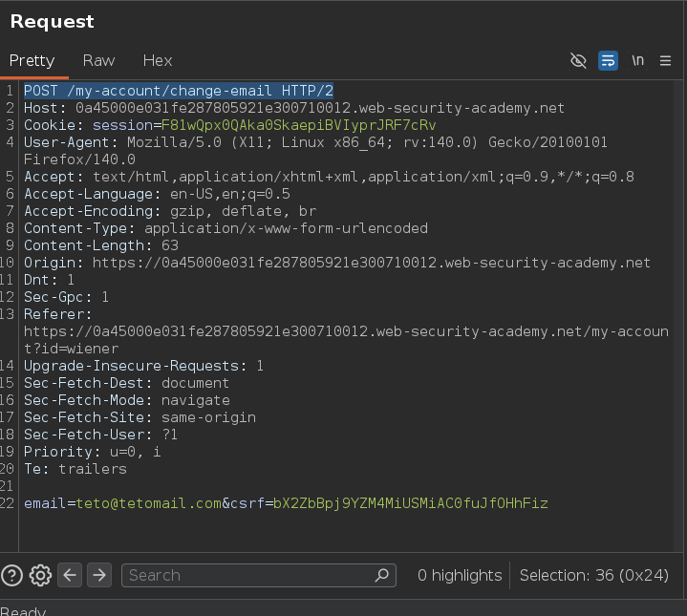
Task: Click the Sec-Fetch-Mode: navigate line
Action: [127, 400]
